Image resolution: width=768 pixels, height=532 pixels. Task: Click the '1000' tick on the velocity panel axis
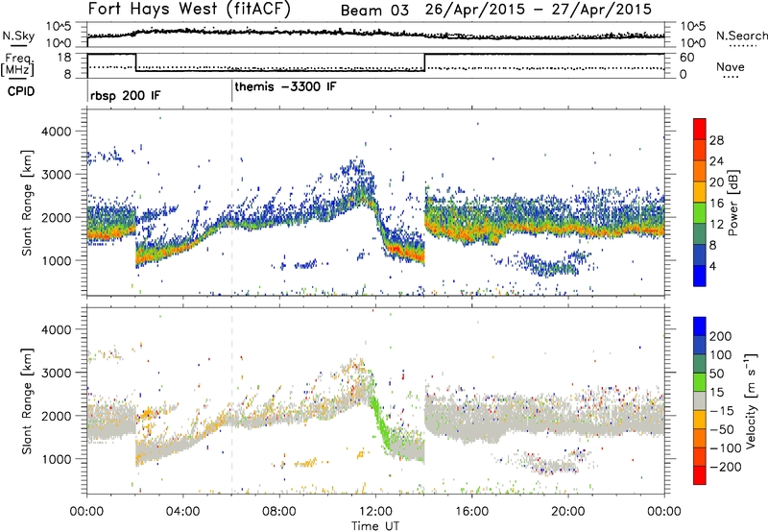point(56,459)
